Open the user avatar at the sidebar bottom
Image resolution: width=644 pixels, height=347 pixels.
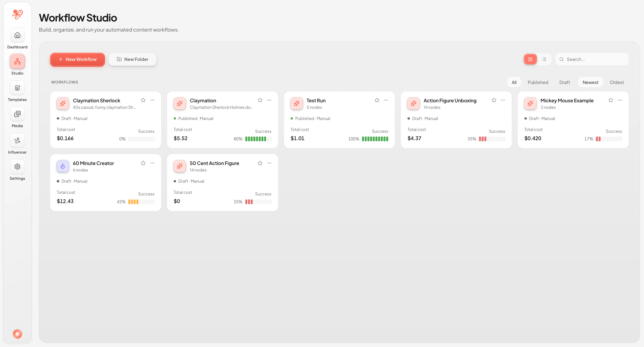[17, 334]
